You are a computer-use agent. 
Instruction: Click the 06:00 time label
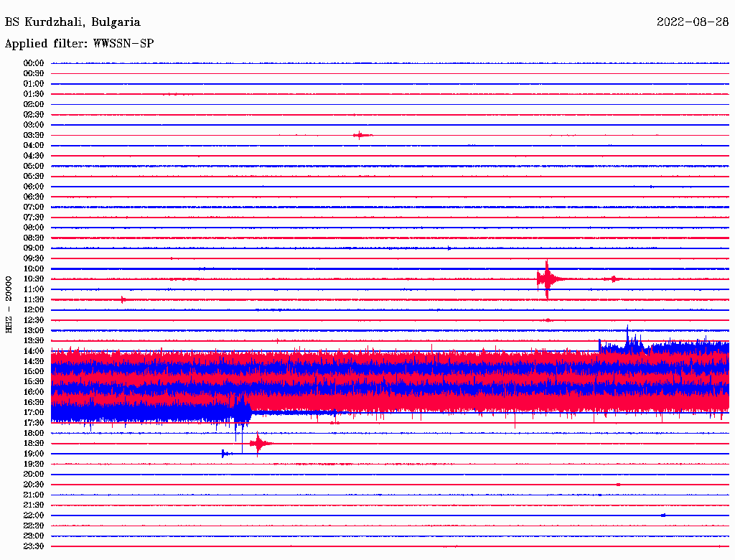[34, 186]
